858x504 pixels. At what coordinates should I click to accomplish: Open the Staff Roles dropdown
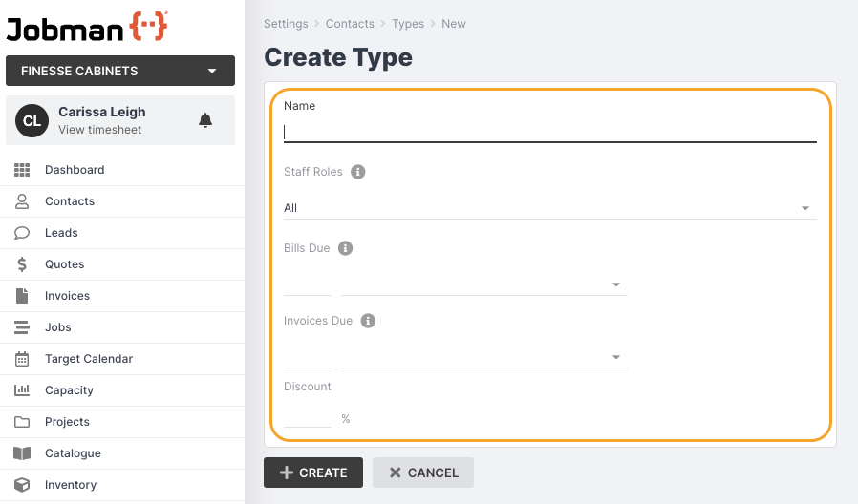coord(549,208)
